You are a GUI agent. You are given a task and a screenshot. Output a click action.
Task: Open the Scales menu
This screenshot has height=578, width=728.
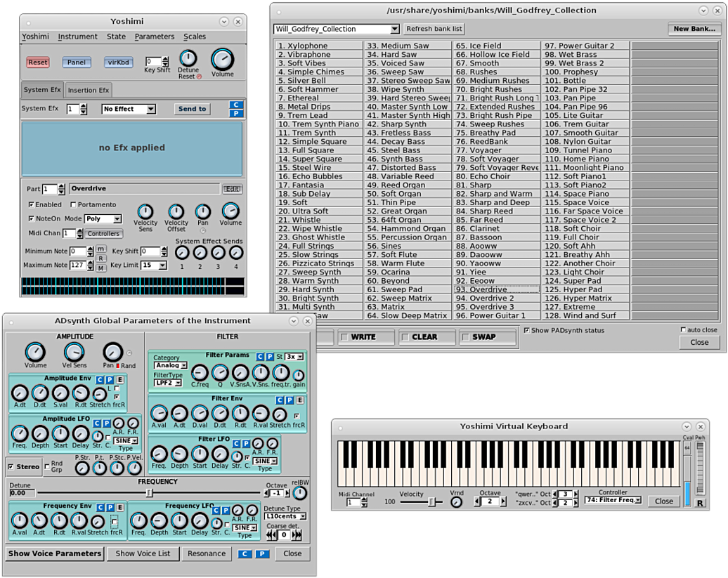tap(195, 37)
